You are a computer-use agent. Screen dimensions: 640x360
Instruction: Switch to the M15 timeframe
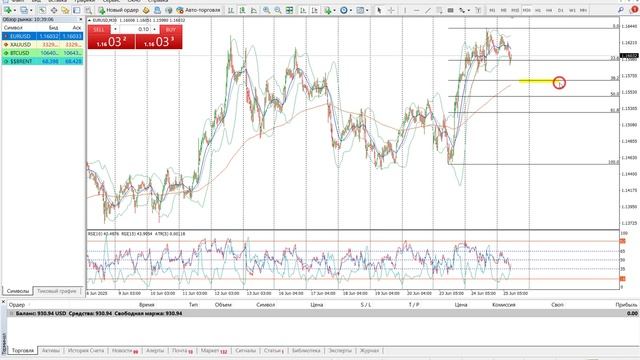(515, 10)
